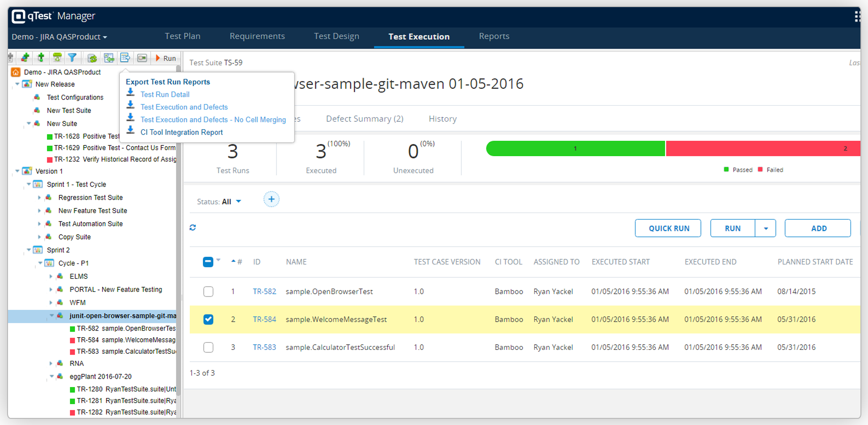Click the RUN button
Viewport: 868px width, 425px height.
point(733,228)
